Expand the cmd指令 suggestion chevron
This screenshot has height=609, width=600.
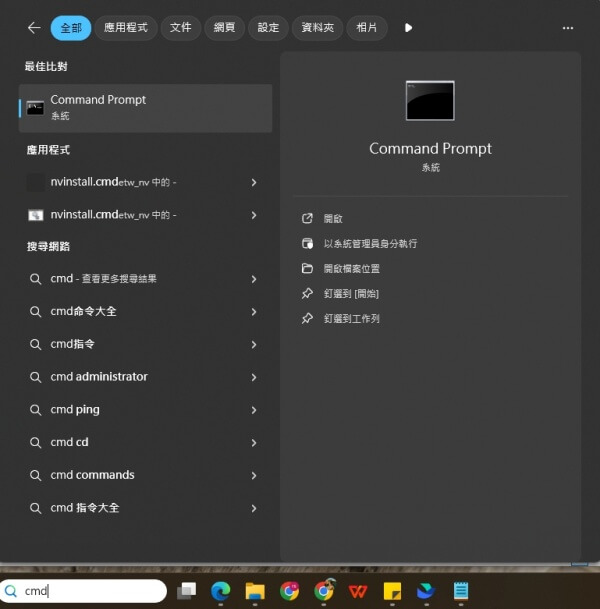(254, 345)
